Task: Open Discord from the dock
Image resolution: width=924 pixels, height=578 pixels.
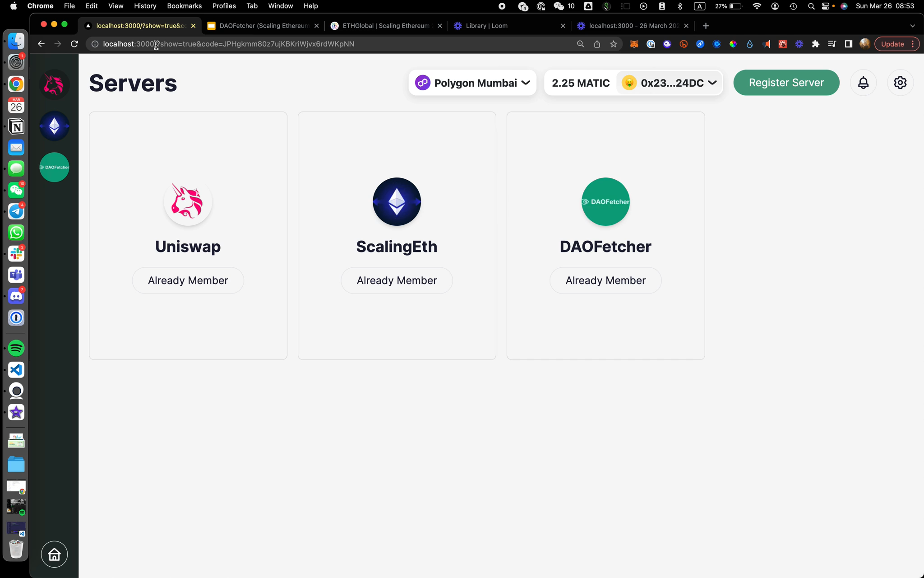Action: click(x=16, y=296)
